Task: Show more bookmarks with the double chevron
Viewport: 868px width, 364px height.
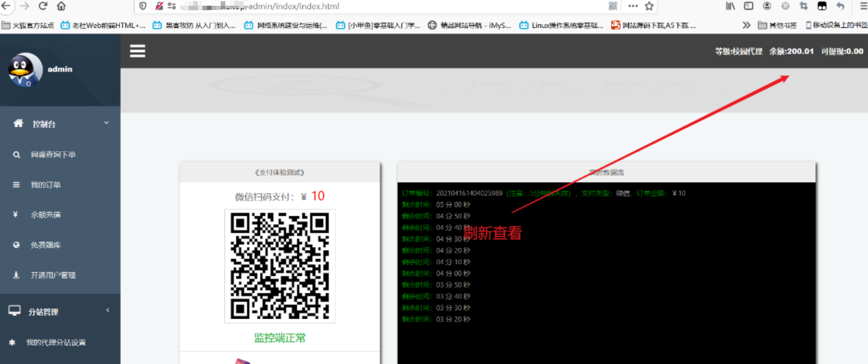Action: (x=746, y=25)
